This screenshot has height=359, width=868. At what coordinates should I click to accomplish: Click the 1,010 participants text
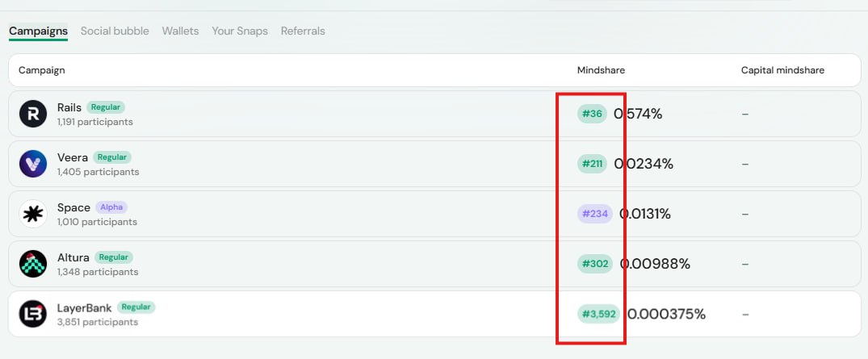tap(98, 222)
